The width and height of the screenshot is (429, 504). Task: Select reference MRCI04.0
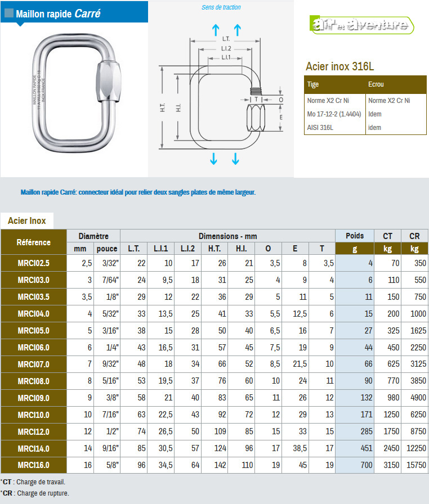click(33, 314)
